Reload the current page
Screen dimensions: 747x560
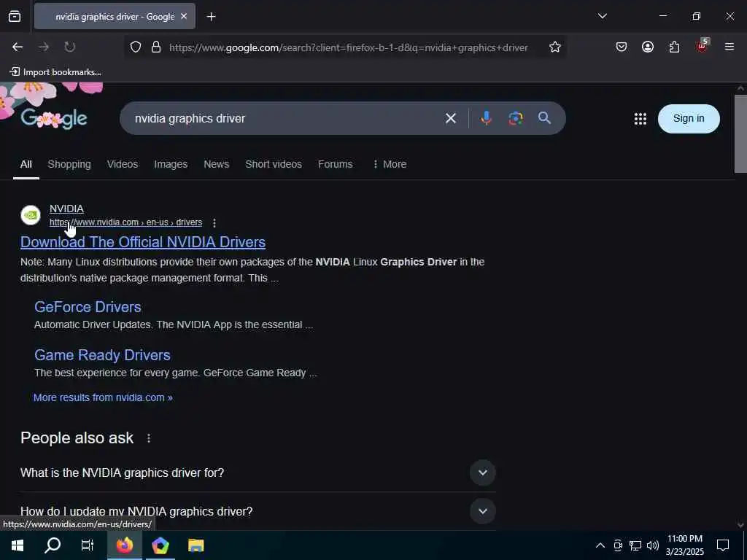(x=70, y=47)
